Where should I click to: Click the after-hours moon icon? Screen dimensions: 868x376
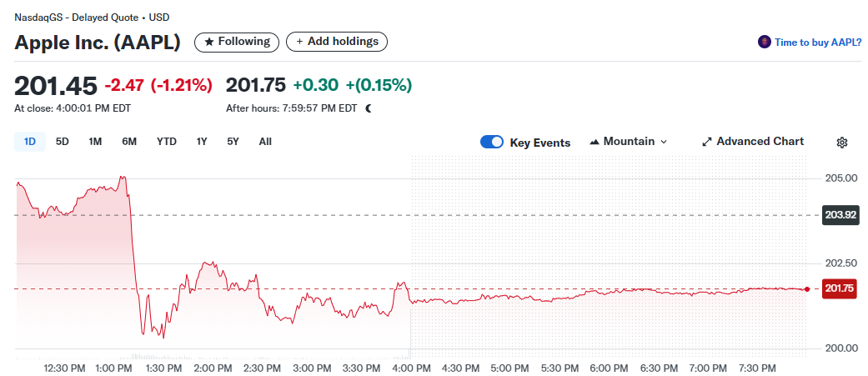coord(369,108)
